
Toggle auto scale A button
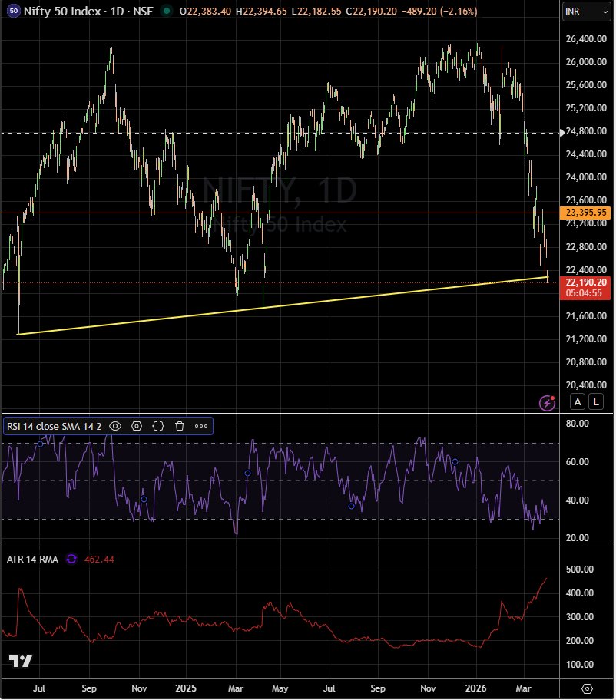[x=578, y=401]
